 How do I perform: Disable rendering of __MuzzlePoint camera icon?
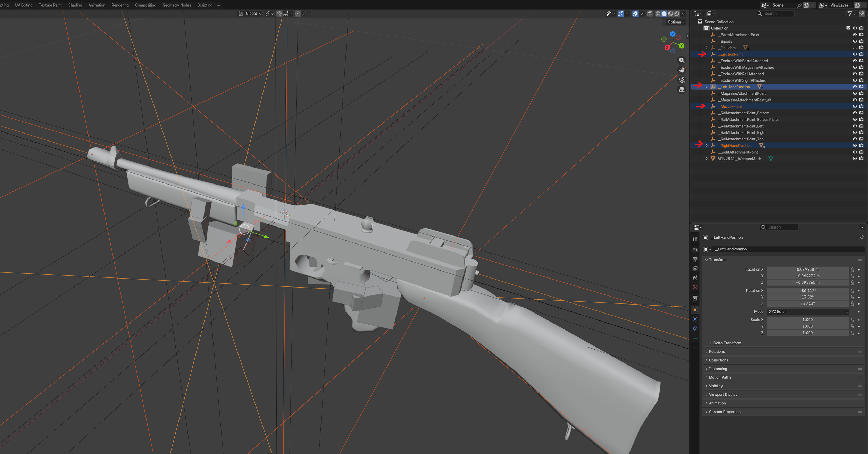coord(861,106)
